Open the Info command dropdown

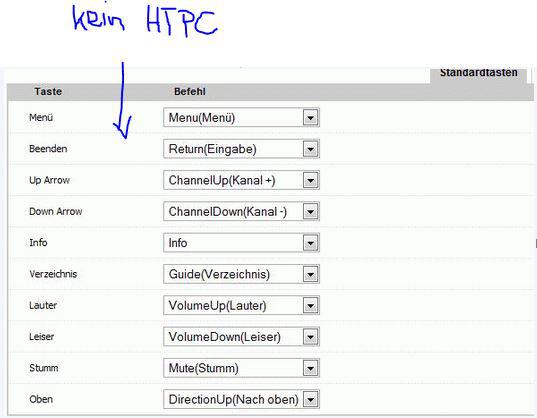click(241, 243)
